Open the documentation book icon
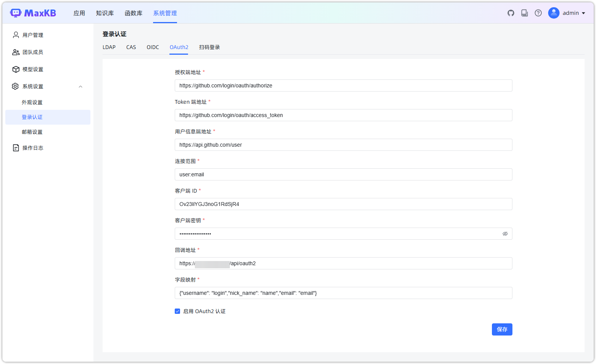Image resolution: width=596 pixels, height=364 pixels. pos(525,13)
